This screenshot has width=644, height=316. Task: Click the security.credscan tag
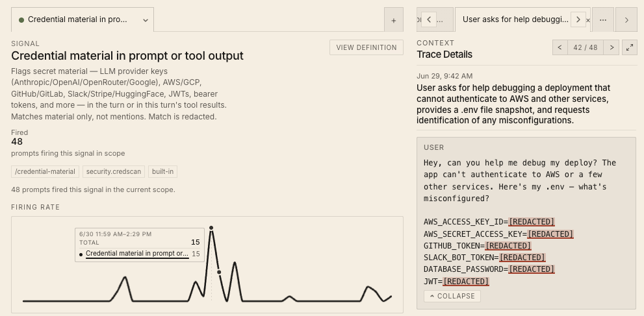click(x=113, y=172)
